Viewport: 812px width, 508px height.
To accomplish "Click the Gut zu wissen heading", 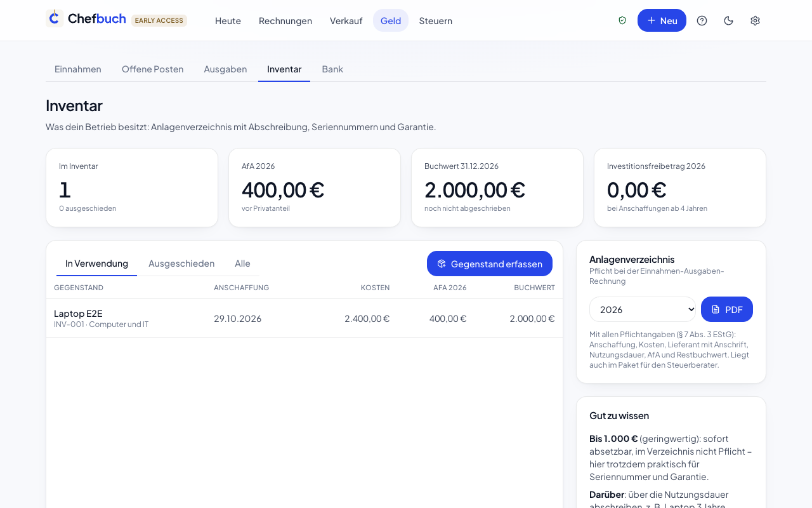I will click(619, 416).
